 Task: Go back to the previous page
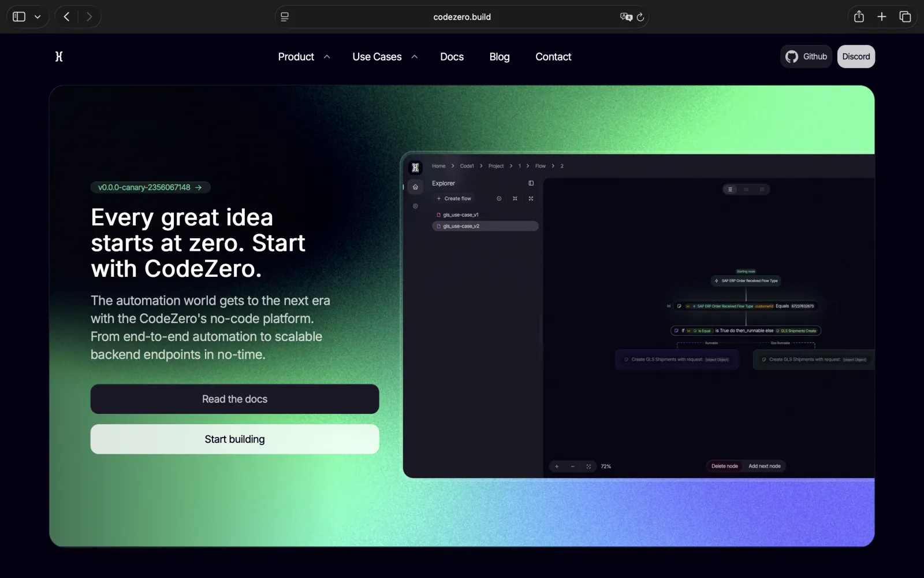coord(66,17)
